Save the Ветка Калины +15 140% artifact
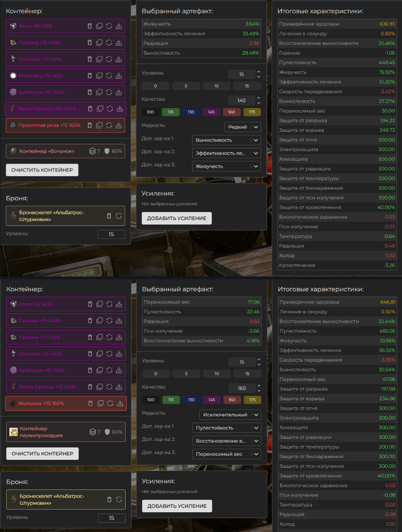Screen dimensions: 402x532 pos(120,108)
